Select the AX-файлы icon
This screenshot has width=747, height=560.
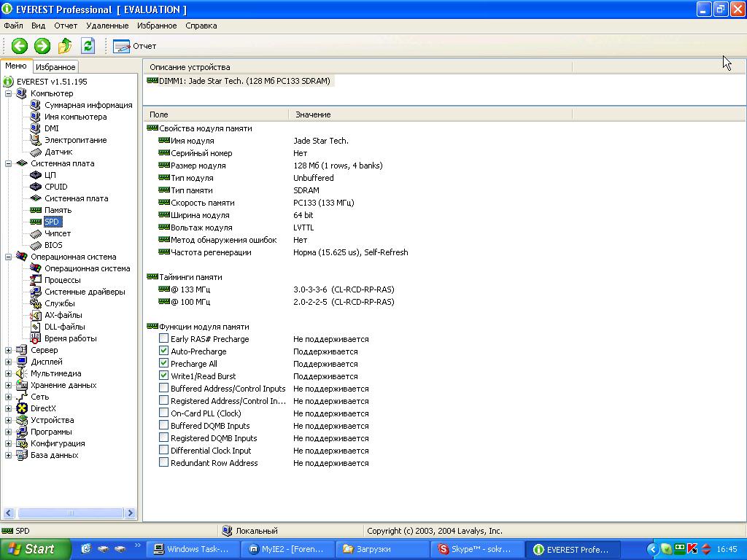click(x=35, y=315)
